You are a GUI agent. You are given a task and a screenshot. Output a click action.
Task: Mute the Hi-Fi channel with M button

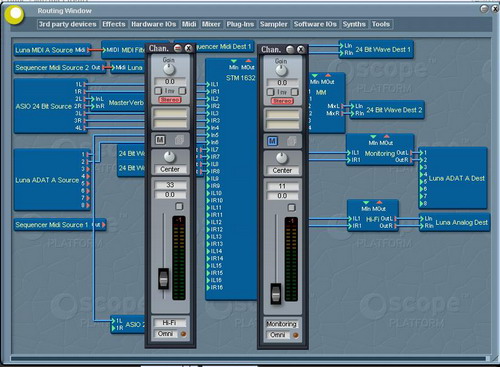click(160, 140)
